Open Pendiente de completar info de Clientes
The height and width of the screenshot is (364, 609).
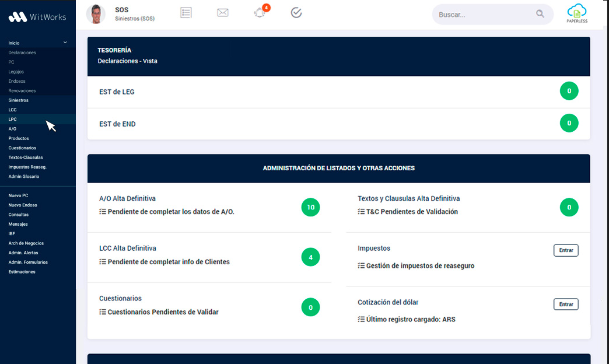pos(169,262)
